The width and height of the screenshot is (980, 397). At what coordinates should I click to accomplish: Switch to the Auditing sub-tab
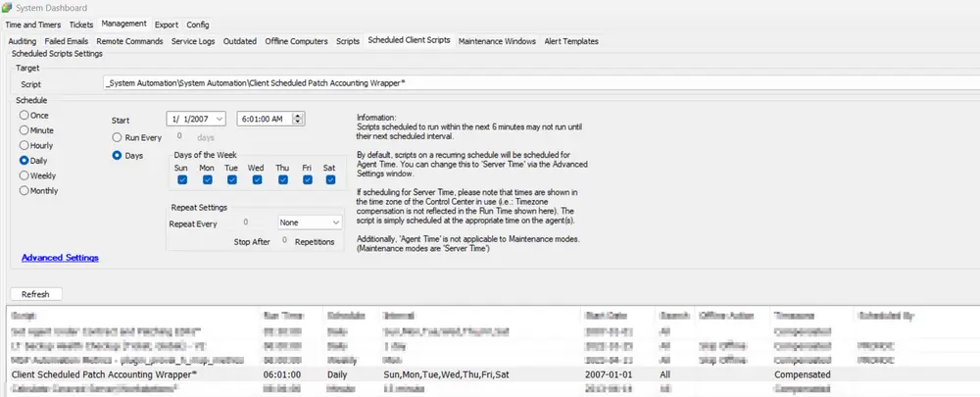[x=23, y=41]
